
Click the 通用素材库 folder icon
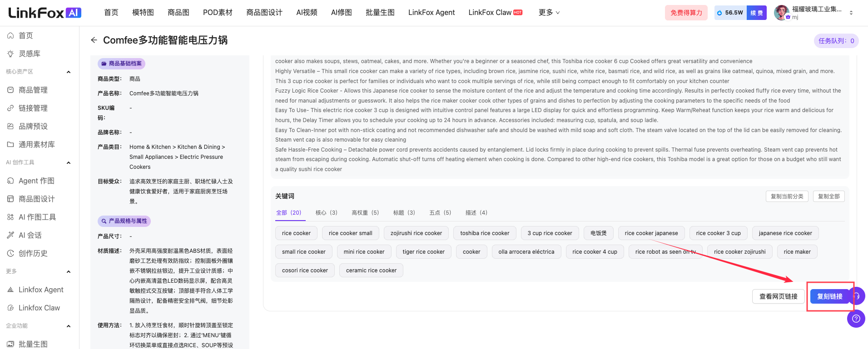click(10, 144)
